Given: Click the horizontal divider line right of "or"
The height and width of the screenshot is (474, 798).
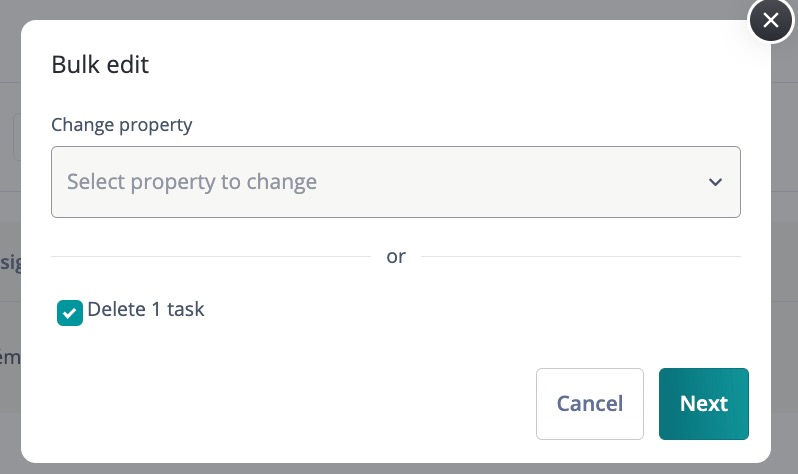Looking at the screenshot, I should (580, 257).
